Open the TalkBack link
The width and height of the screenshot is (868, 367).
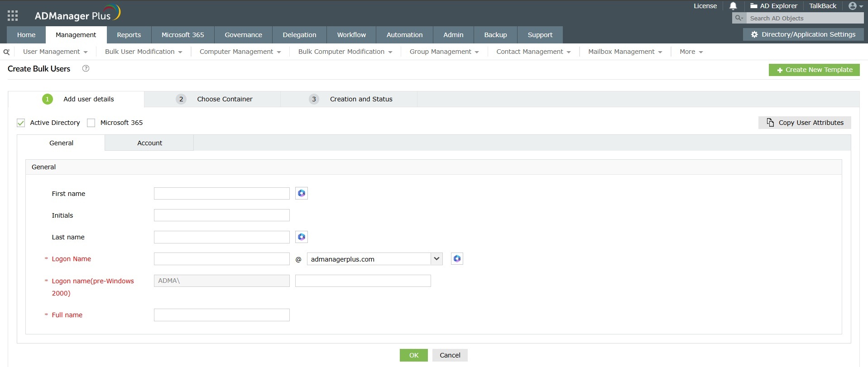tap(823, 6)
